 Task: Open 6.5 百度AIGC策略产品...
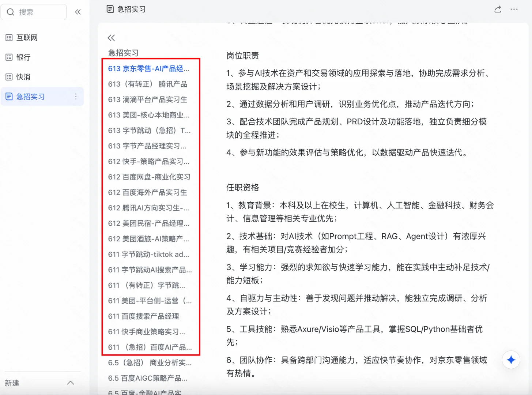tap(148, 378)
